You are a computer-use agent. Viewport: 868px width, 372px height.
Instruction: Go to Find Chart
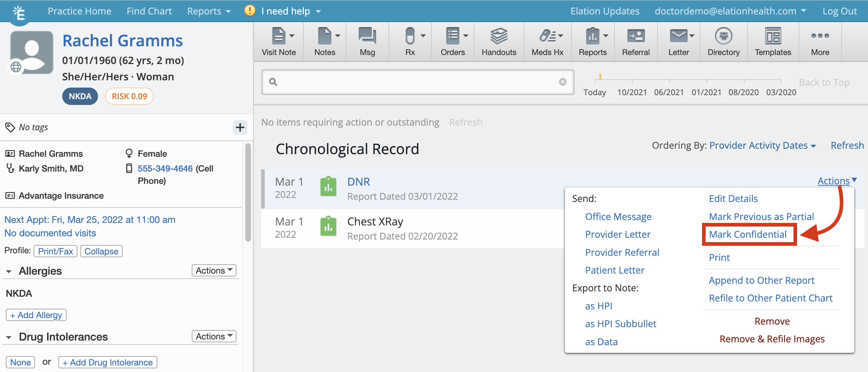(x=149, y=11)
